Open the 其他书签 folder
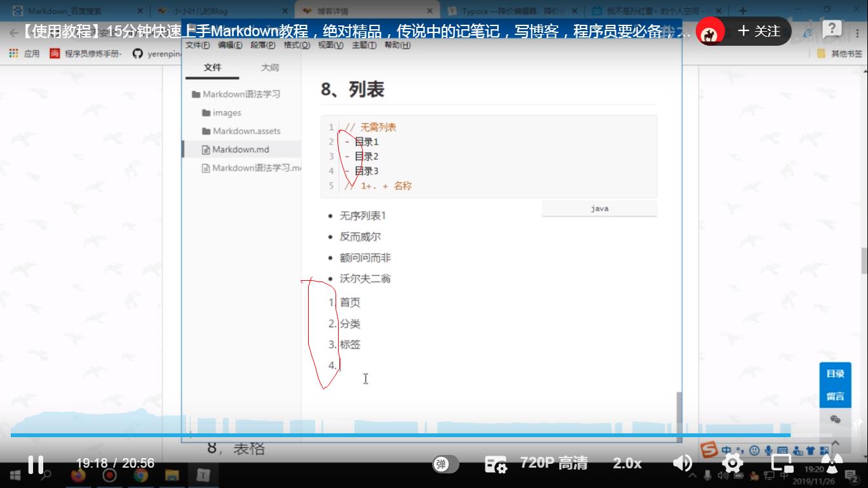 (840, 53)
